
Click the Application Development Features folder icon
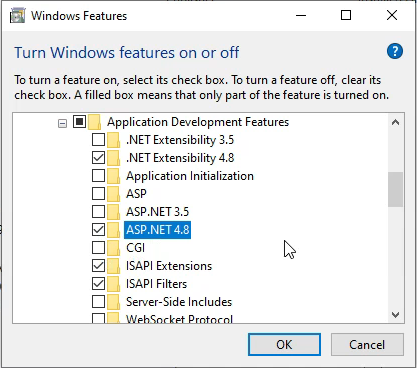[x=95, y=122]
